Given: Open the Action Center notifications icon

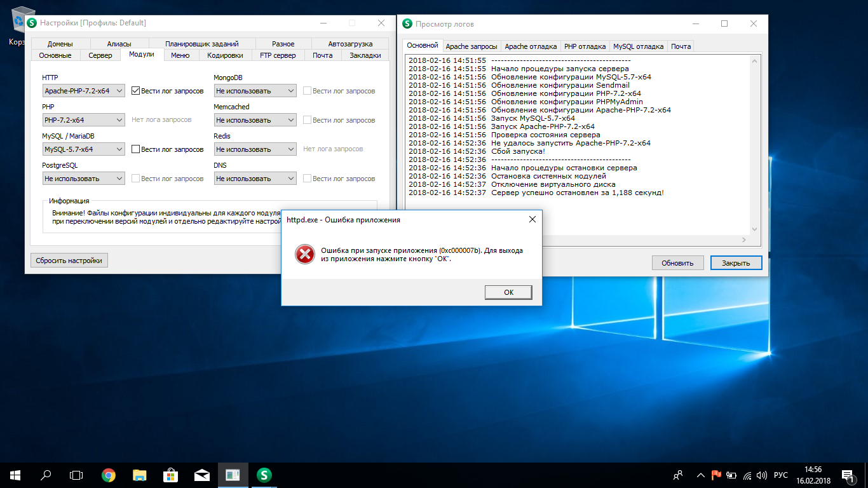Looking at the screenshot, I should coord(847,475).
